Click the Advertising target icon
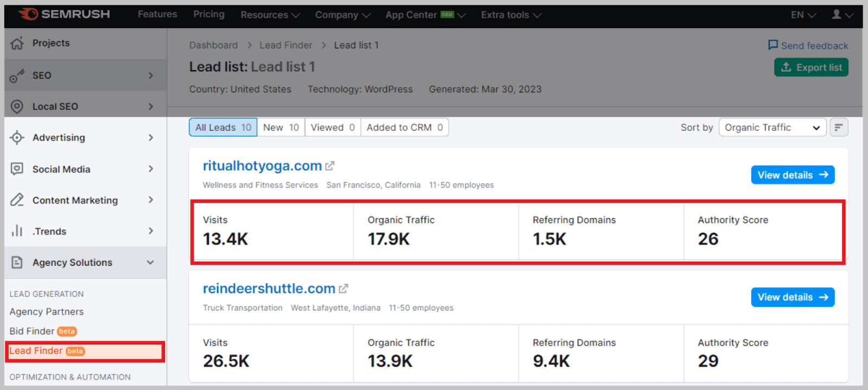This screenshot has height=390, width=868. [x=17, y=137]
